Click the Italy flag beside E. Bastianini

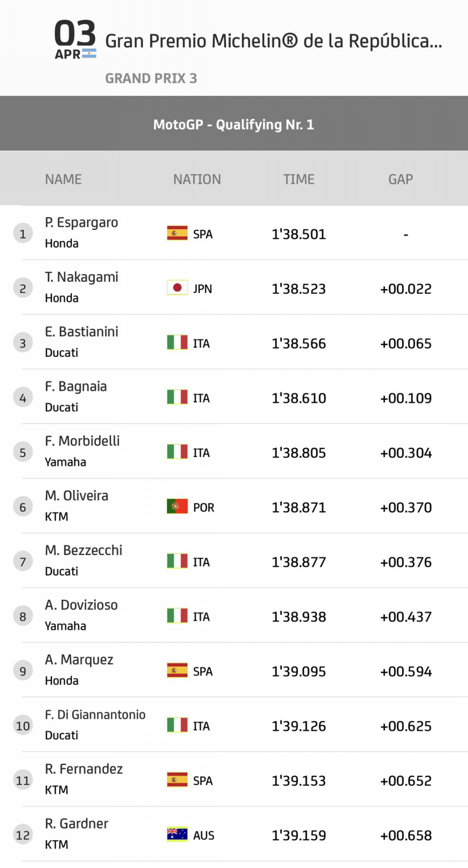coord(177,343)
